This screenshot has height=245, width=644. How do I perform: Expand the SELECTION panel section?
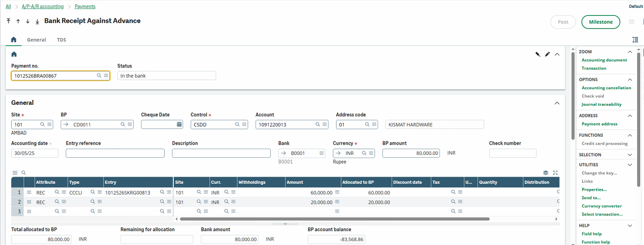630,155
